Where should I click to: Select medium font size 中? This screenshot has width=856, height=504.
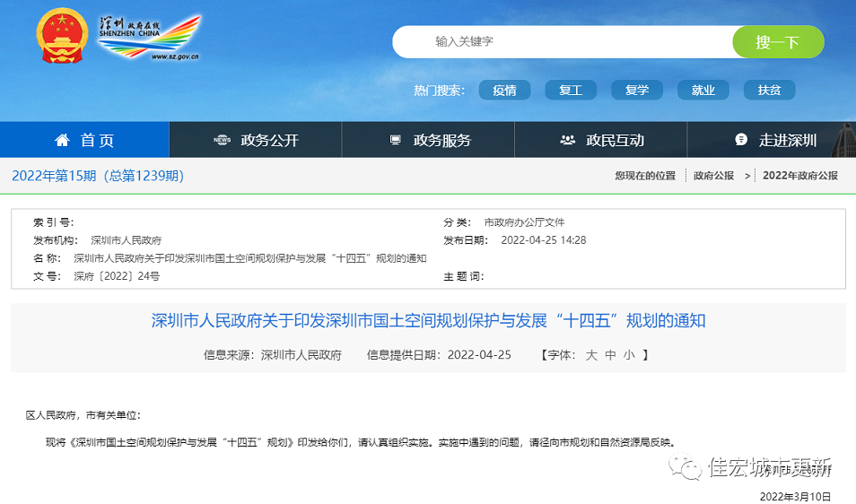610,355
